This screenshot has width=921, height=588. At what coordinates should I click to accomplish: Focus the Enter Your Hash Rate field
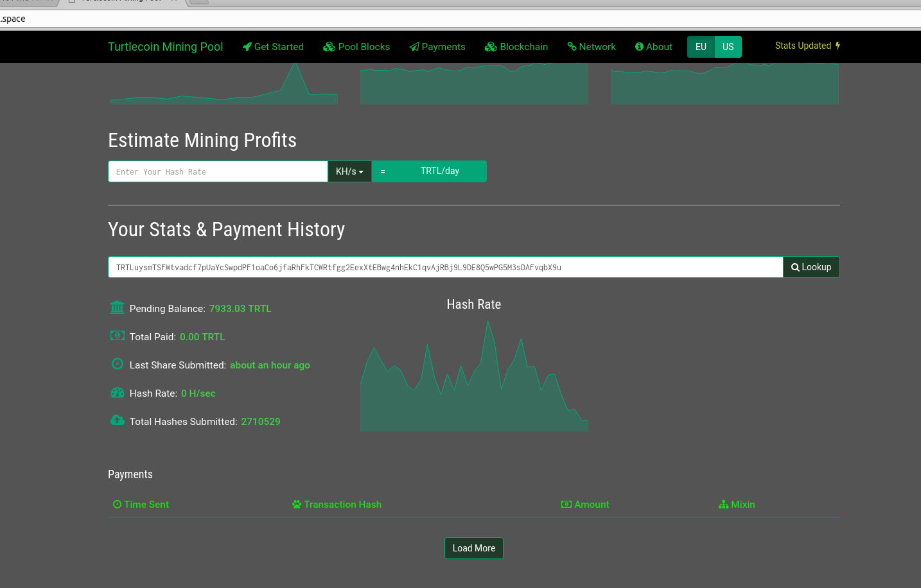pyautogui.click(x=218, y=171)
